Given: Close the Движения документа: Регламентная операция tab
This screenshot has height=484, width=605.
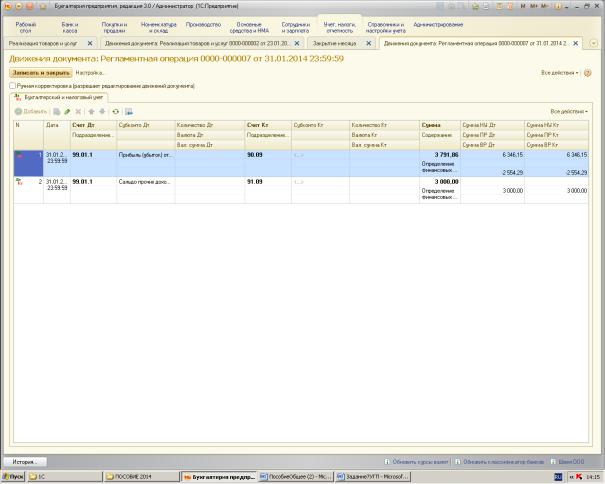Looking at the screenshot, I should 575,43.
